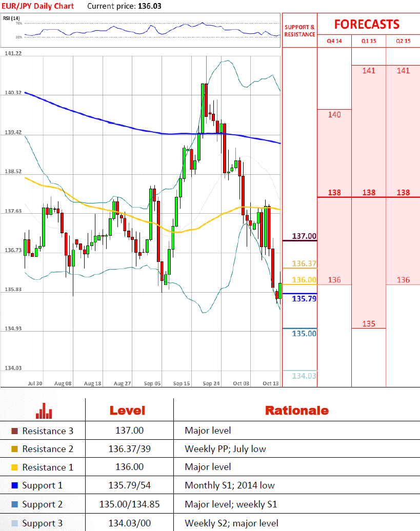Click the 136.37 resistance level label

(x=304, y=263)
